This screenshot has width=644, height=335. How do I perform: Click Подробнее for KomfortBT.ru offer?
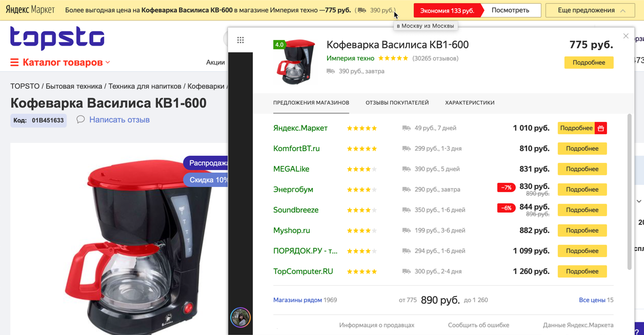click(582, 149)
